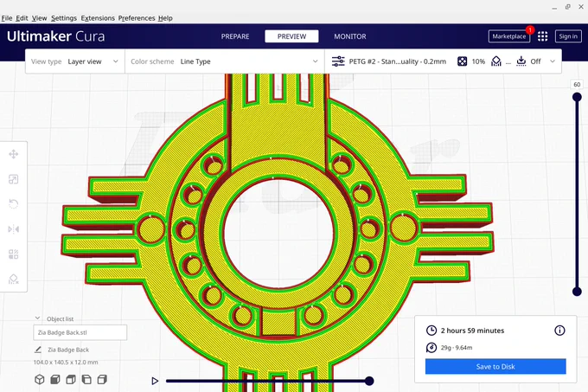The height and width of the screenshot is (392, 588).
Task: Click the build plate adhesion icon
Action: (521, 61)
